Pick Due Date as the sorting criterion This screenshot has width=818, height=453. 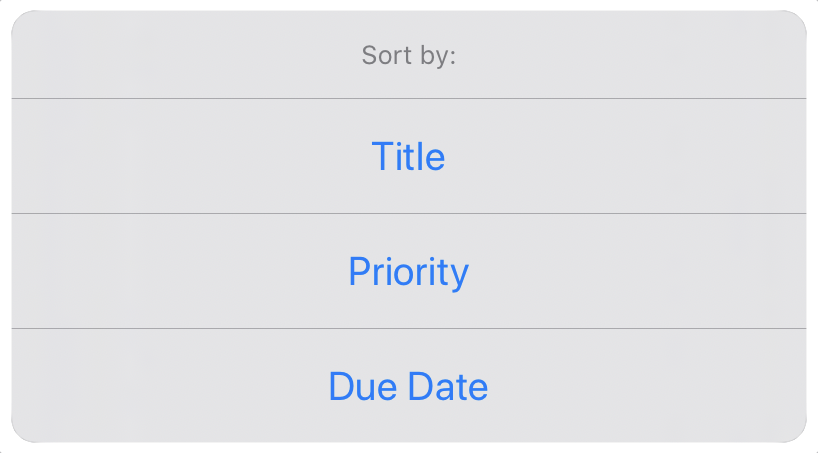[408, 386]
